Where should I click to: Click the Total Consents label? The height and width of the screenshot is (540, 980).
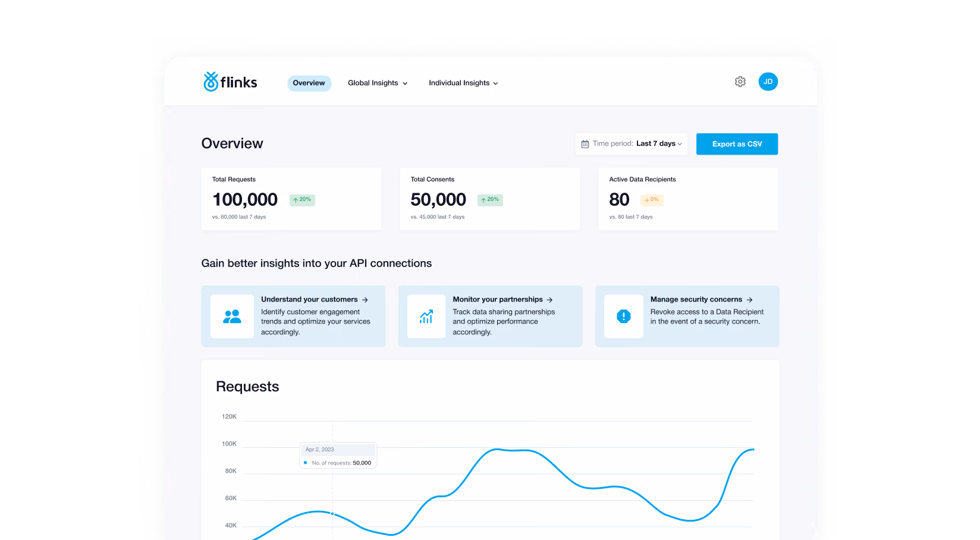[432, 180]
